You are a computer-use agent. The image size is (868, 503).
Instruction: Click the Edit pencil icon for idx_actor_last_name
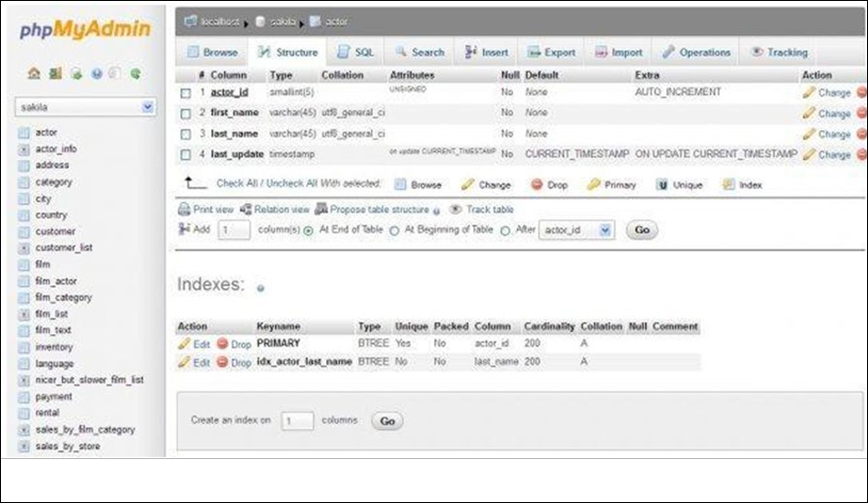pos(185,362)
